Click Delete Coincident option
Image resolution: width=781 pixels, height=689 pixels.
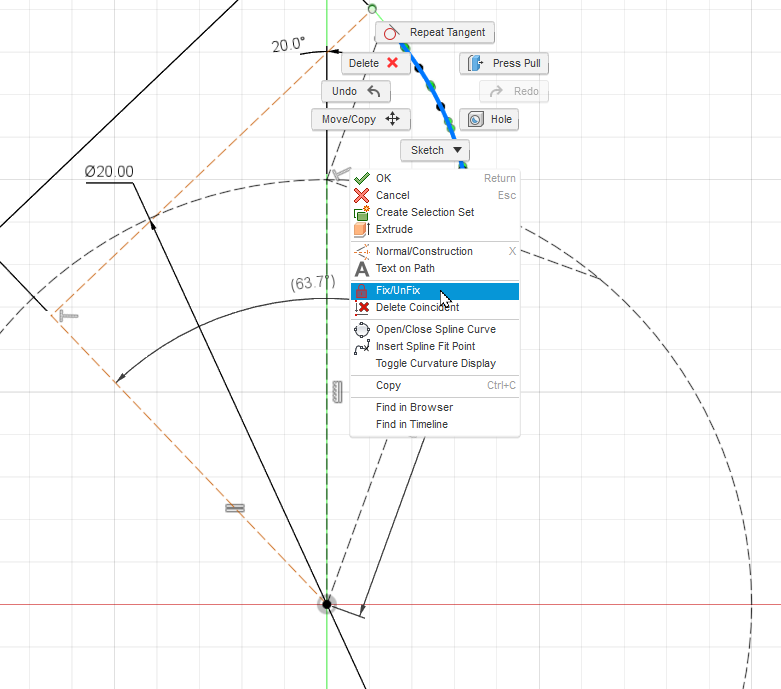coord(417,307)
